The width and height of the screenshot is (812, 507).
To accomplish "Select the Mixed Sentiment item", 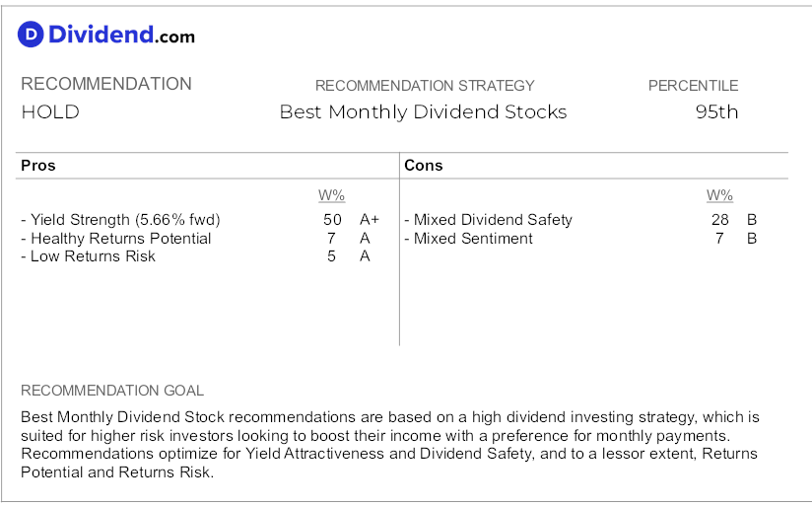I will 469,239.
